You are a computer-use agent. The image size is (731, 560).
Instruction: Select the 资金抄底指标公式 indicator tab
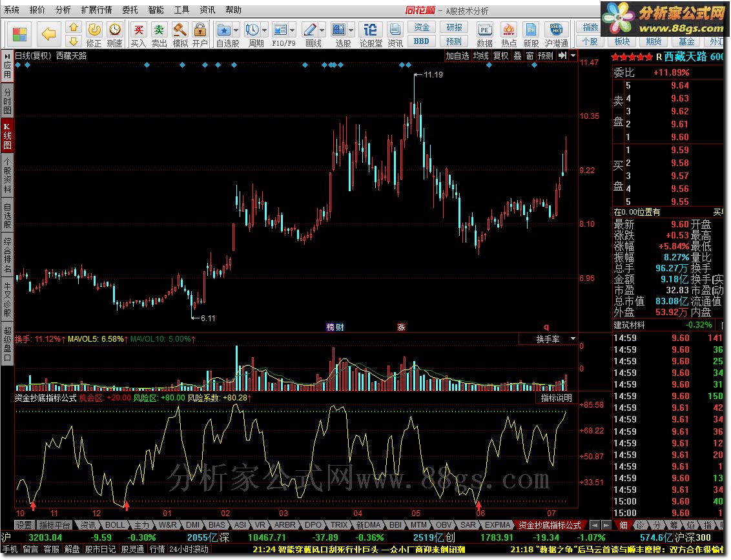coord(550,524)
